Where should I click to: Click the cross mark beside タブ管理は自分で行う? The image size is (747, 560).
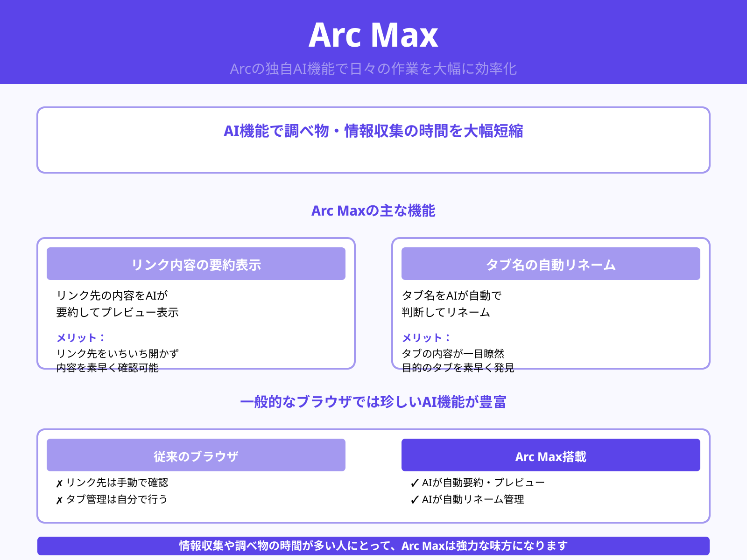60,500
